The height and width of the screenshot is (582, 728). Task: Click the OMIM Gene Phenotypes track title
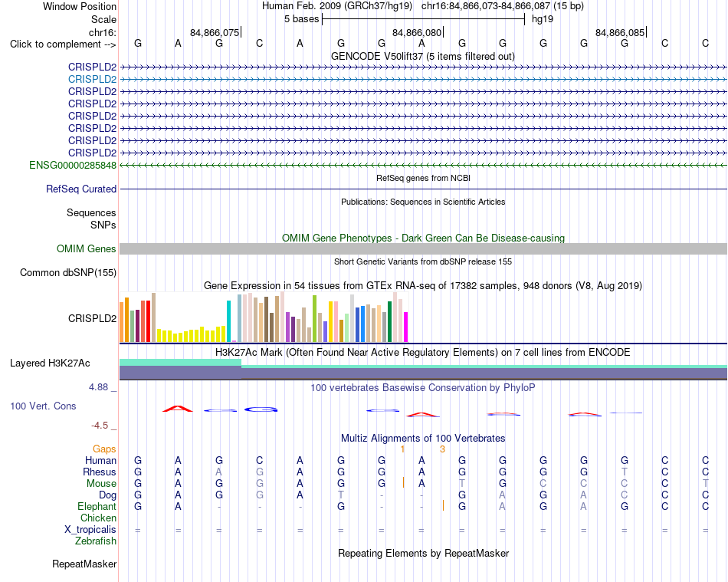(423, 238)
